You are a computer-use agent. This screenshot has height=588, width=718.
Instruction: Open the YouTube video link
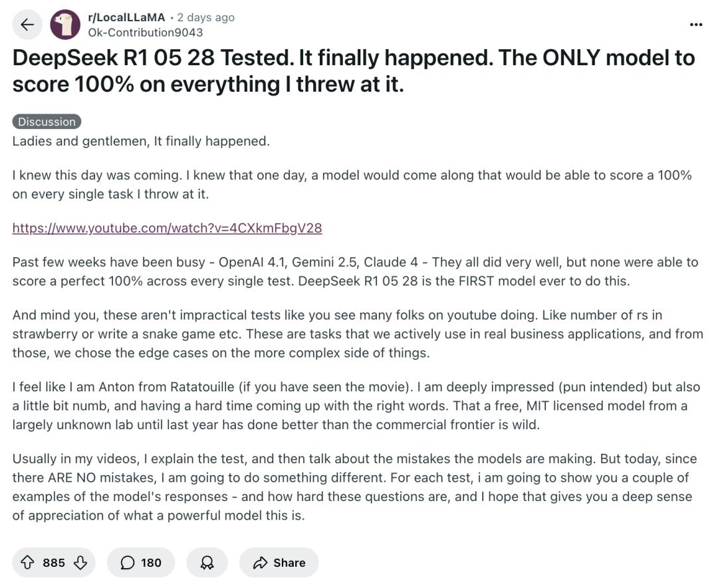(167, 227)
